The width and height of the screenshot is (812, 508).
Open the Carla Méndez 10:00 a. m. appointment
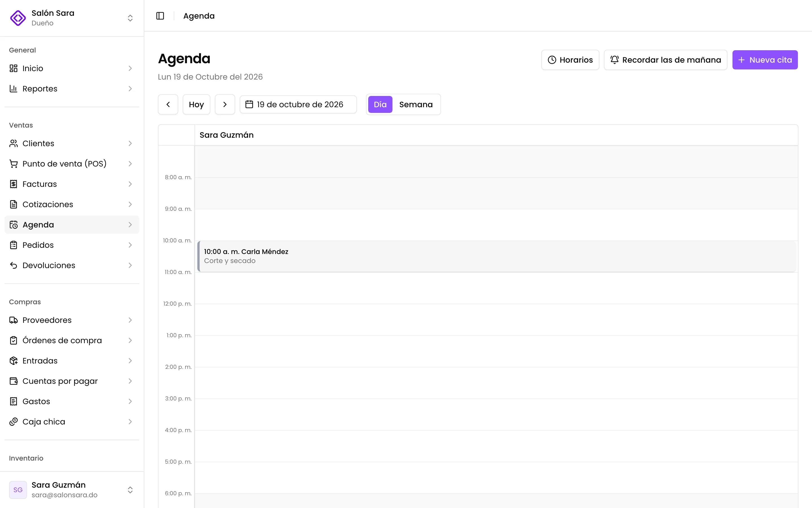tap(497, 256)
